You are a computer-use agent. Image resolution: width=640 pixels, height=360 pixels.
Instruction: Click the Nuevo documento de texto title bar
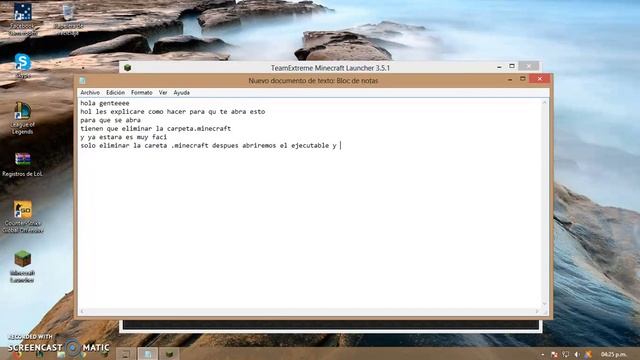(313, 81)
